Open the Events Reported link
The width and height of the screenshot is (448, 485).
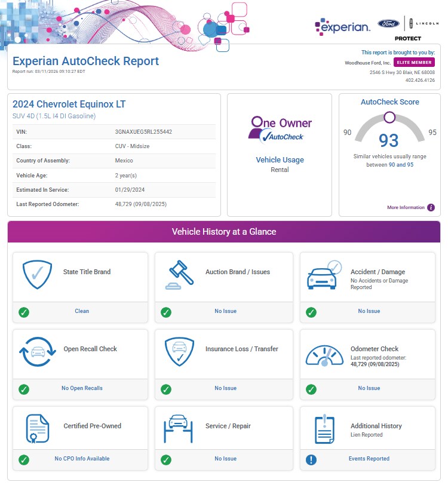(x=369, y=459)
